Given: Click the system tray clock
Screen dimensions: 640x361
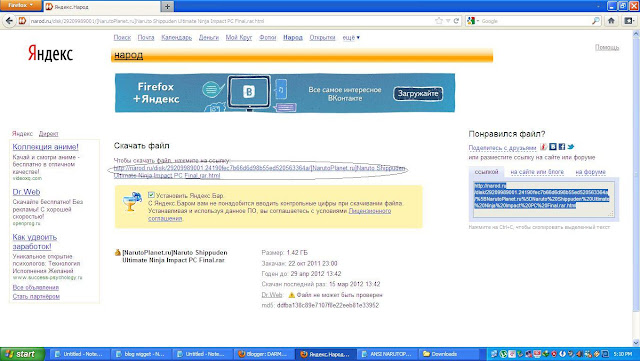Looking at the screenshot, I should (x=623, y=354).
